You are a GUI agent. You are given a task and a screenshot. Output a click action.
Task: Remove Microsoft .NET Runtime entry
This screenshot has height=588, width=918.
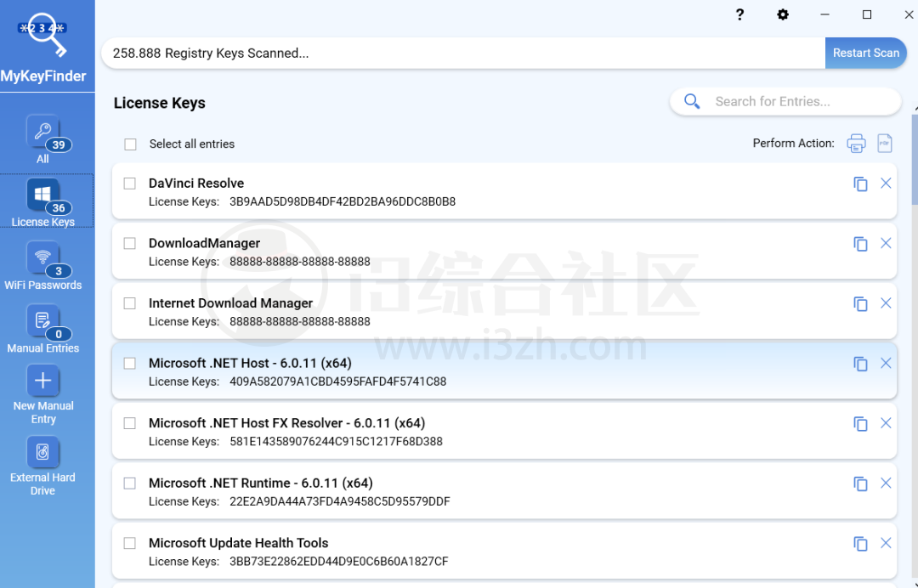click(886, 483)
